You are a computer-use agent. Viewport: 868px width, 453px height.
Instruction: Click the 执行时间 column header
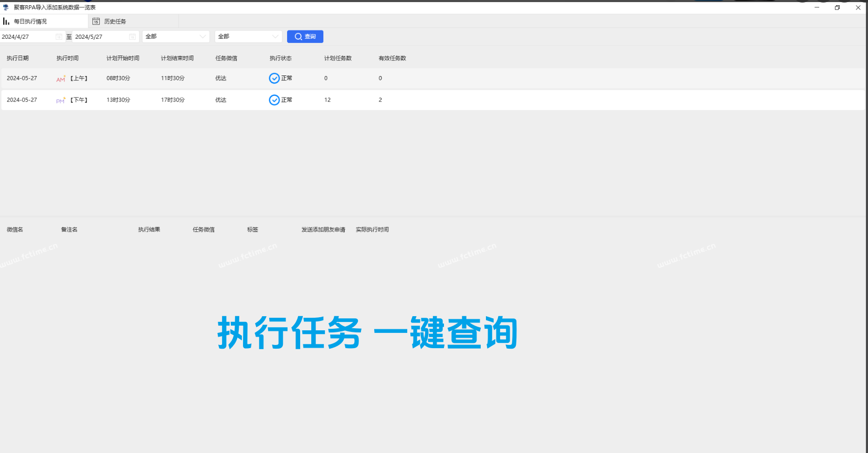[x=68, y=58]
